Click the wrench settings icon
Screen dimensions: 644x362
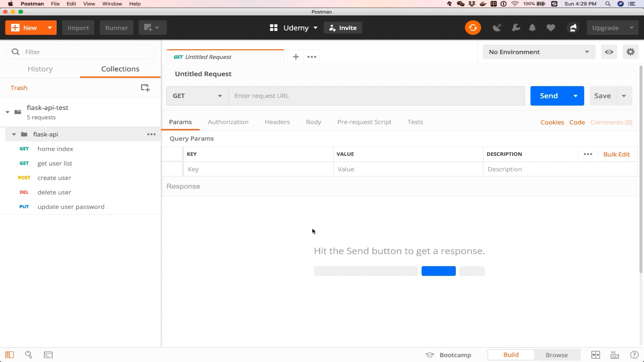coord(516,28)
